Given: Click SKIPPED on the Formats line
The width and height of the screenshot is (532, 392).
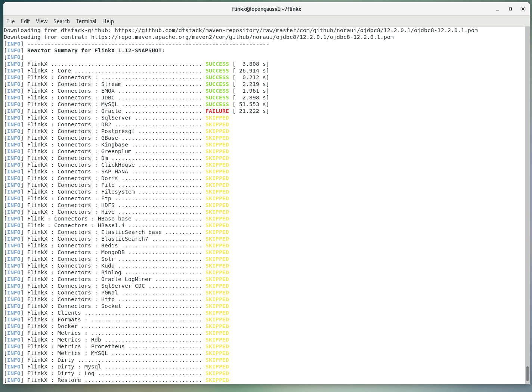Looking at the screenshot, I should (217, 320).
